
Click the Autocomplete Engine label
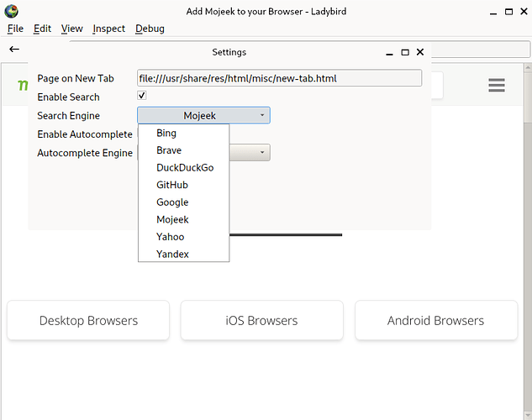point(85,153)
